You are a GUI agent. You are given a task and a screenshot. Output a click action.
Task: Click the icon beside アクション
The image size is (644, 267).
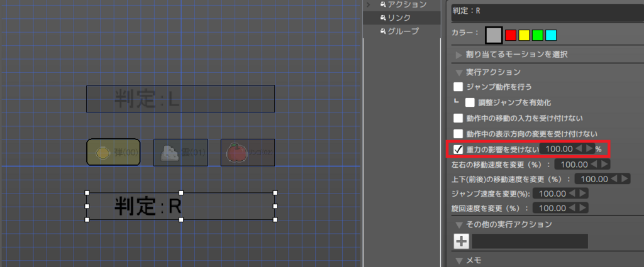383,4
